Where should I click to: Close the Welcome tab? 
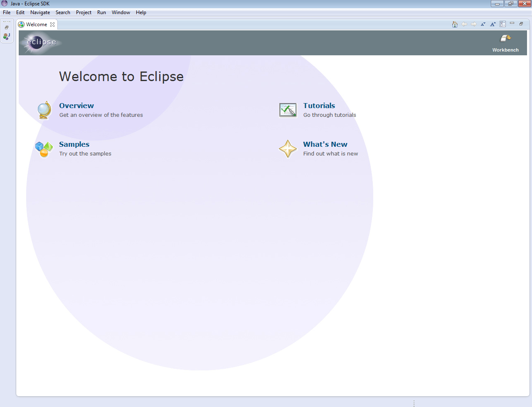(52, 25)
